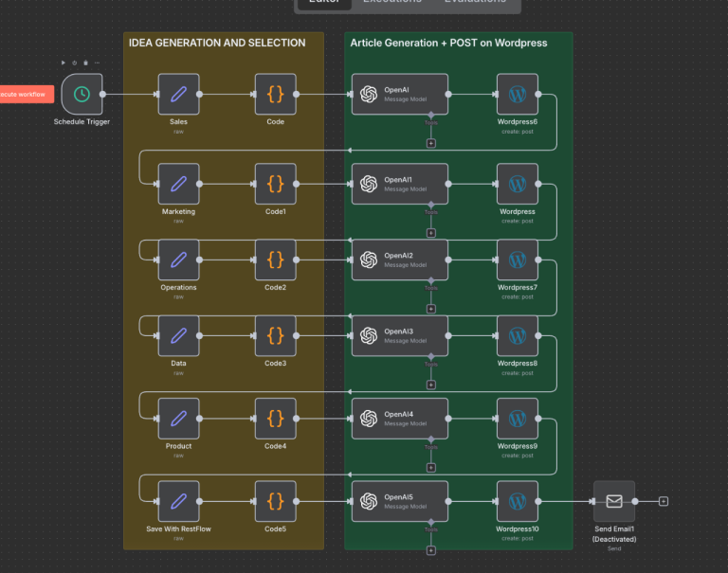The height and width of the screenshot is (573, 728).
Task: Click the play icon above Schedule Trigger
Action: pos(64,63)
